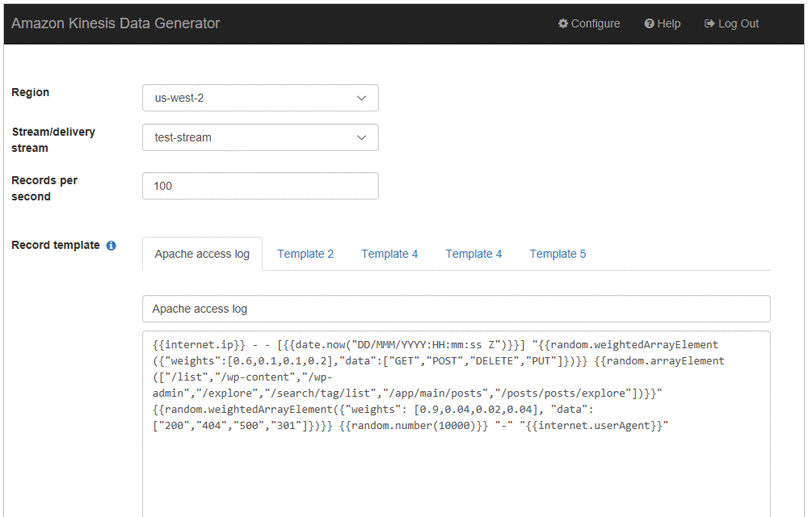The image size is (809, 517).
Task: Click the Record template label
Action: click(x=56, y=245)
